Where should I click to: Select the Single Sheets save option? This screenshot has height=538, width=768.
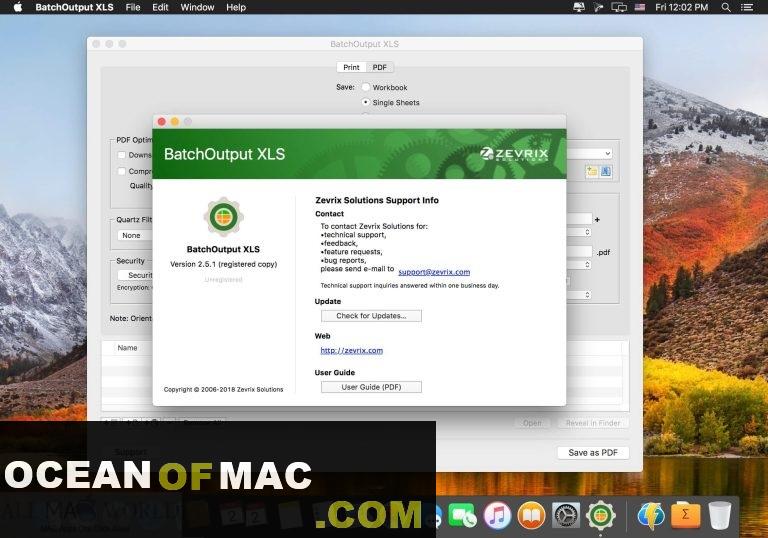click(365, 102)
